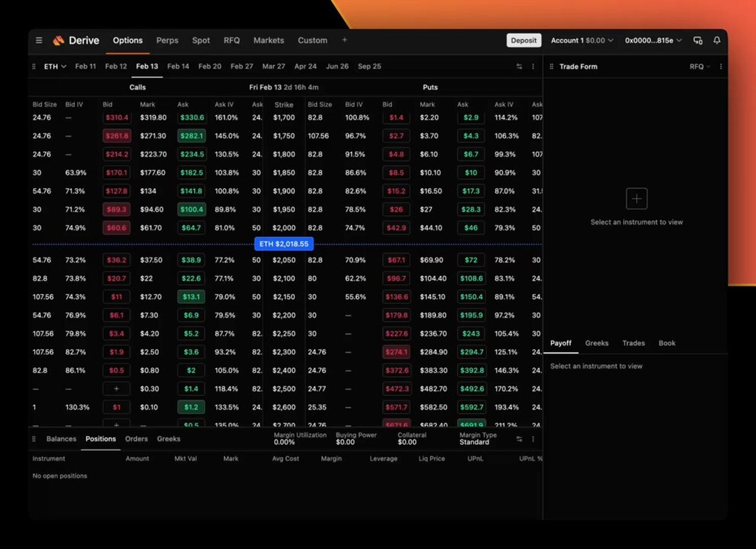Select the Apr 24 expiry
The height and width of the screenshot is (549, 756).
[306, 66]
